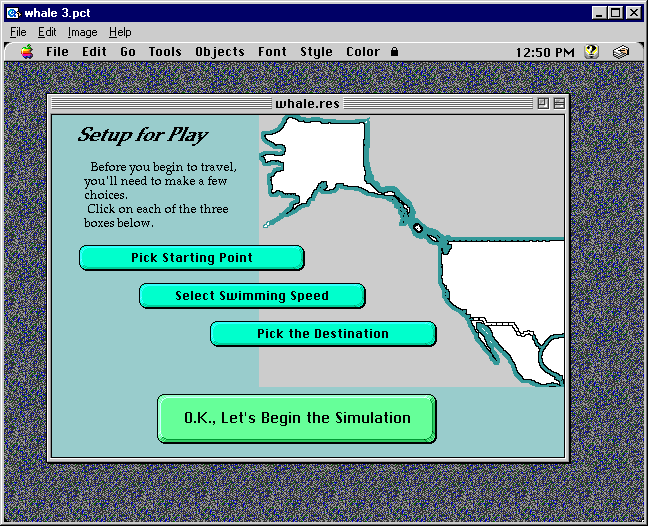Open the balloon help question mark icon
648x526 pixels.
[591, 52]
